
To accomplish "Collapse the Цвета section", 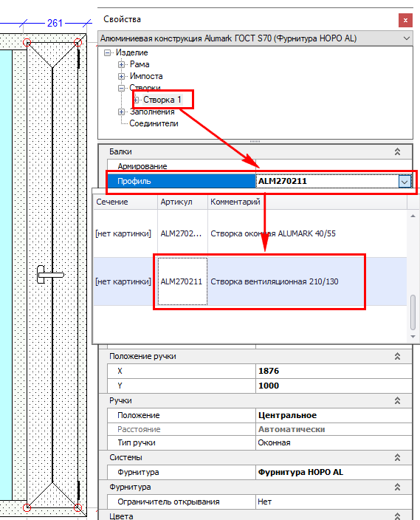I will [397, 516].
